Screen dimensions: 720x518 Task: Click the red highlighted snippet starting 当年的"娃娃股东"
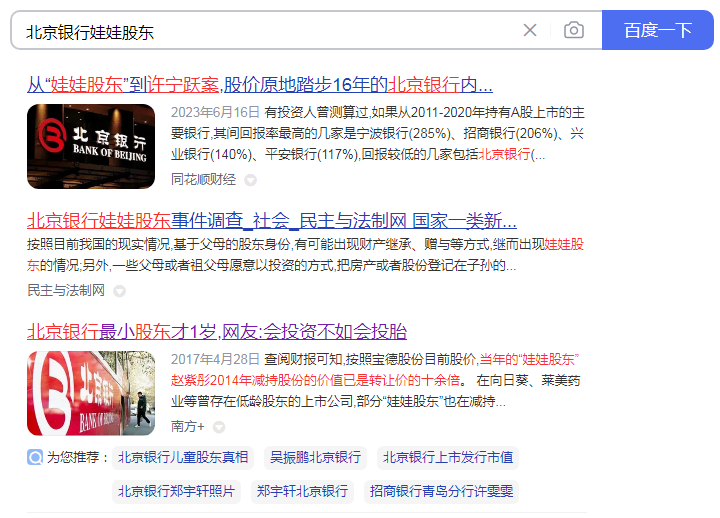375,370
